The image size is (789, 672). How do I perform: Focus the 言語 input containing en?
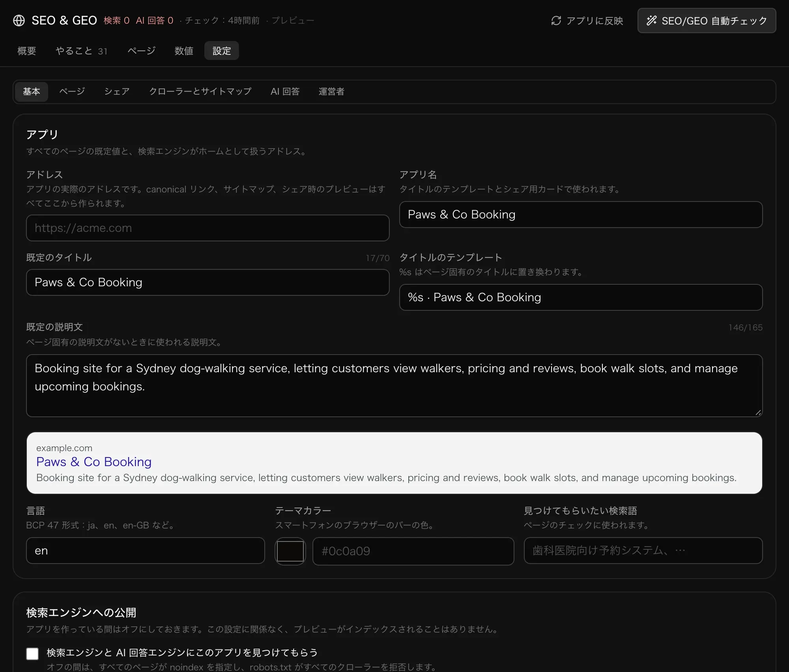coord(146,551)
